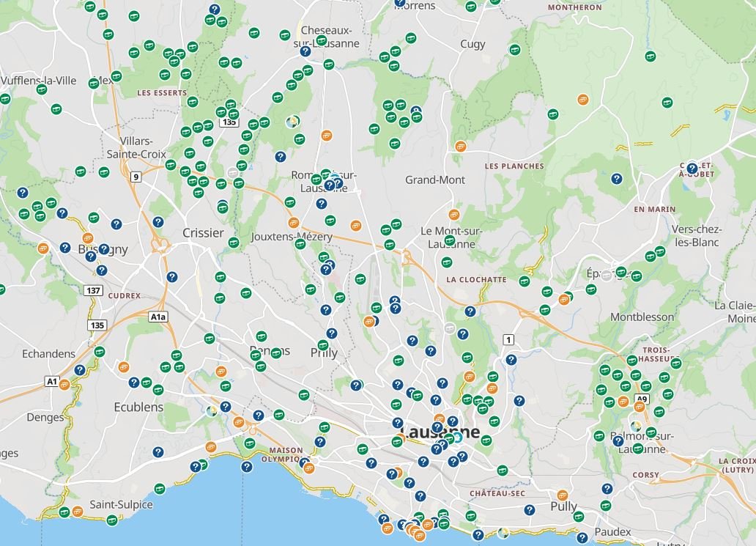Image resolution: width=756 pixels, height=546 pixels.
Task: Select blue question marker below Cheseaux-sur-Lausanne label
Action: (305, 51)
